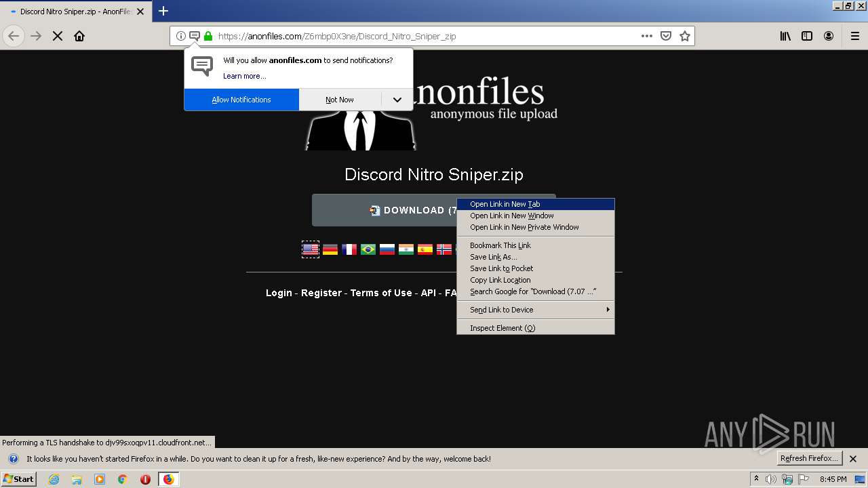Select Save Link As…
Viewport: 868px width, 488px height.
pos(536,257)
